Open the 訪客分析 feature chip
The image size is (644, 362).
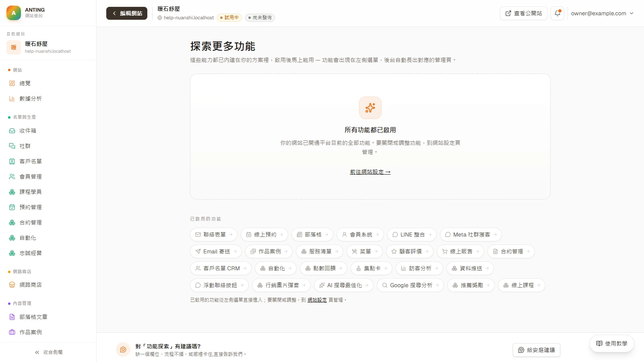point(419,268)
